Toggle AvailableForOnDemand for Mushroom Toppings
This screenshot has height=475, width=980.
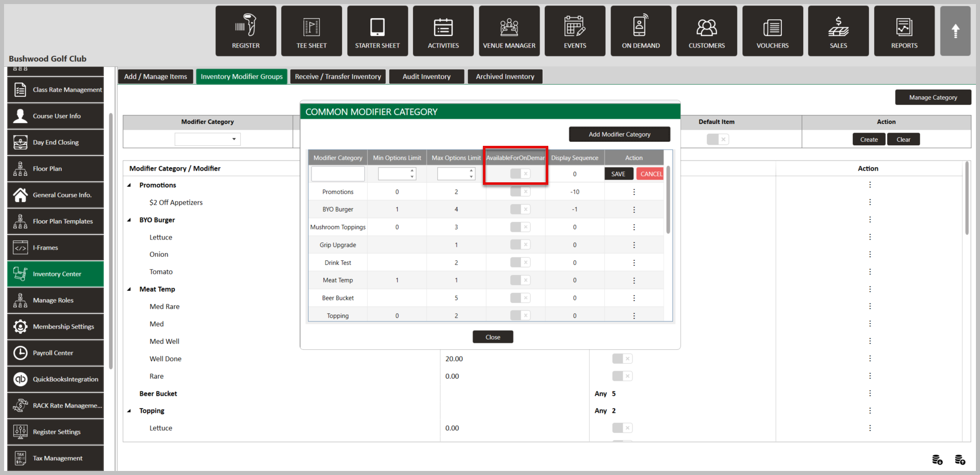tap(520, 227)
